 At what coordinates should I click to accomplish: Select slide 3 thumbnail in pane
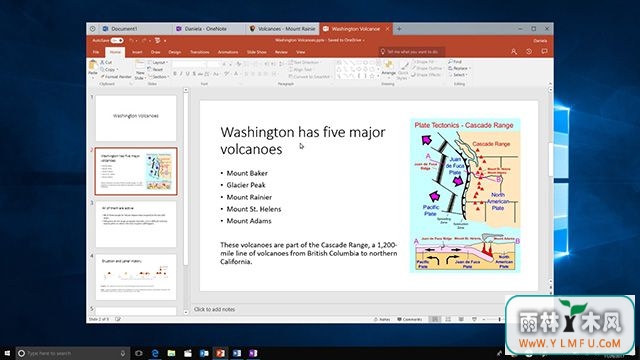[136, 224]
